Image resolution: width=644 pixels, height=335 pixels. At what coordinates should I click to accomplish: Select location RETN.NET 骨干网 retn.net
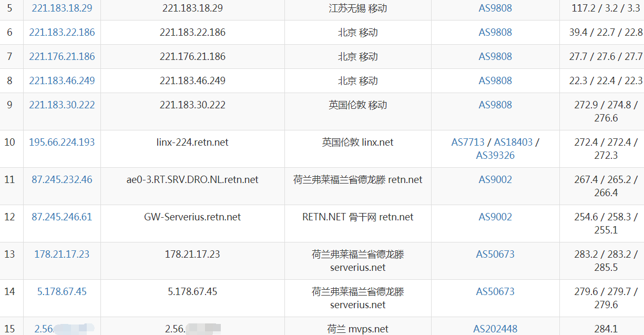click(358, 217)
